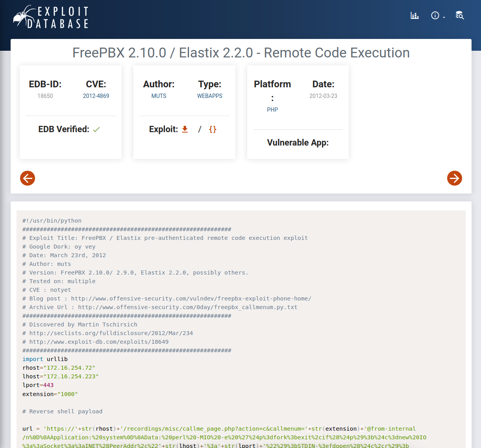This screenshot has height=448, width=481.
Task: Open CVE 2012-4869 link
Action: (96, 96)
